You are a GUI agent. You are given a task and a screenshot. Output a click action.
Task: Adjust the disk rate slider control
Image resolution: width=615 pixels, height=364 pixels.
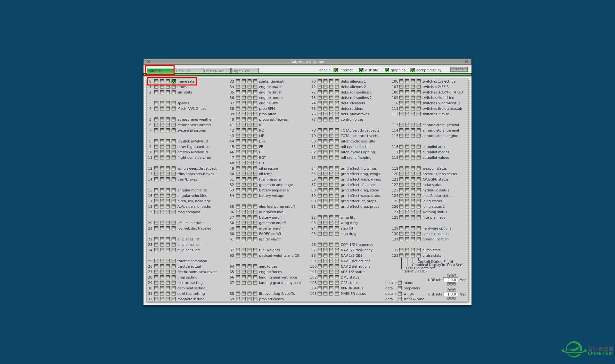pyautogui.click(x=451, y=294)
